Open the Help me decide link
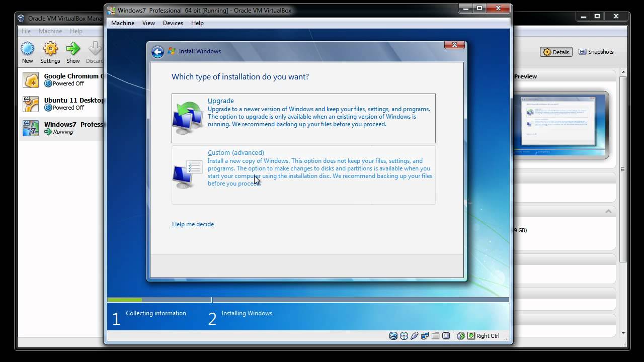This screenshot has width=644, height=362. [x=193, y=224]
